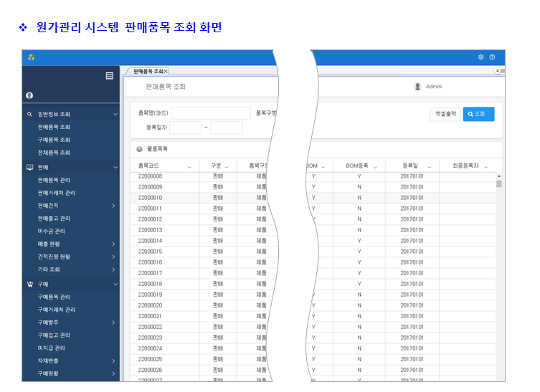The height and width of the screenshot is (392, 540).
Task: Focus the 등록일자 start date field
Action: (185, 128)
